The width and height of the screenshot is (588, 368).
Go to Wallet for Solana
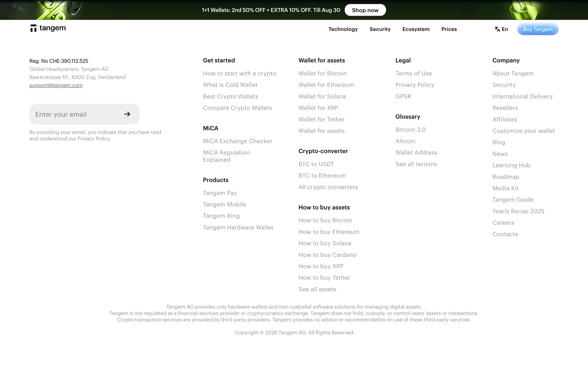[x=322, y=96]
